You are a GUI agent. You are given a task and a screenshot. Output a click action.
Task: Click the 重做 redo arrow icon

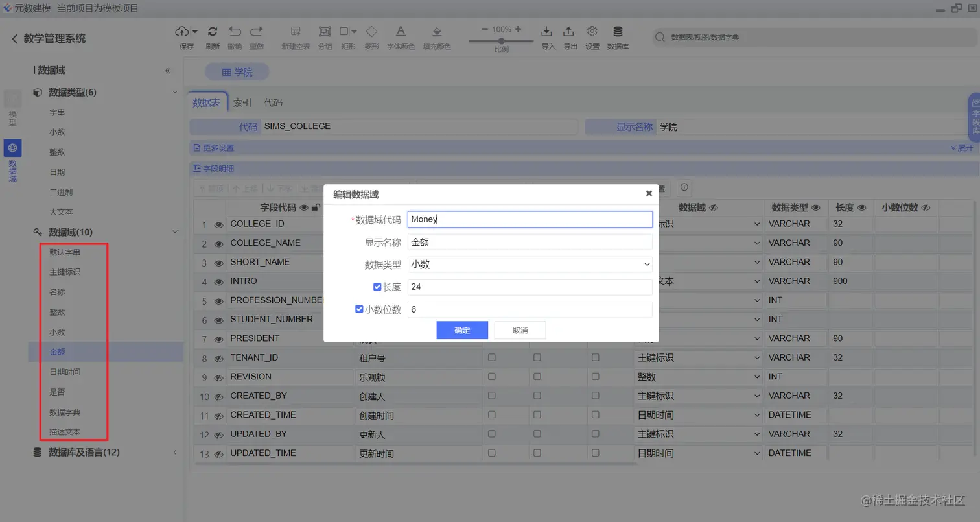pyautogui.click(x=257, y=31)
